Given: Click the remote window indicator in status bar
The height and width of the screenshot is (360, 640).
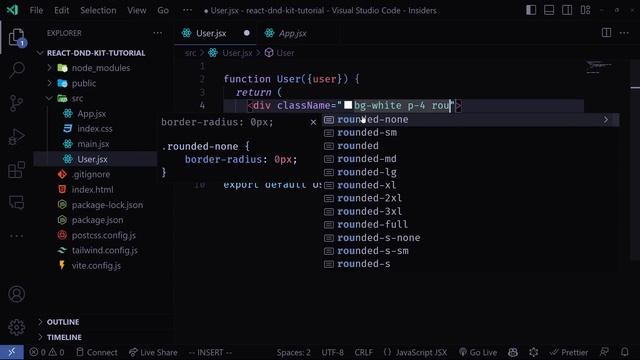Looking at the screenshot, I should (x=11, y=352).
